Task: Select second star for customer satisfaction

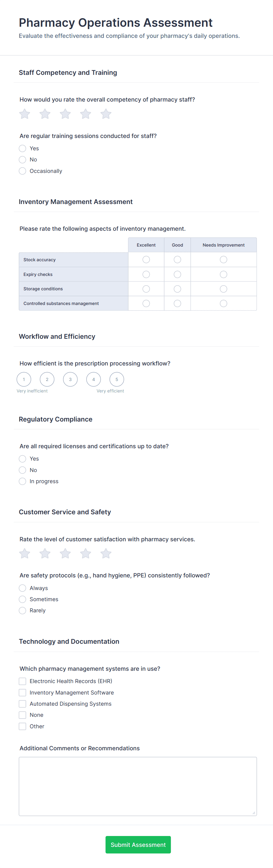Action: point(45,553)
